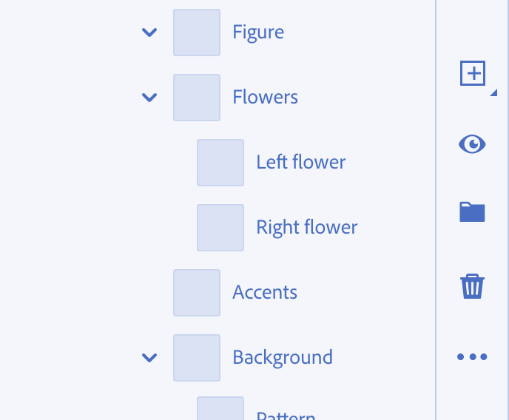This screenshot has height=420, width=509.
Task: Click the Background layer thumbnail
Action: click(197, 358)
